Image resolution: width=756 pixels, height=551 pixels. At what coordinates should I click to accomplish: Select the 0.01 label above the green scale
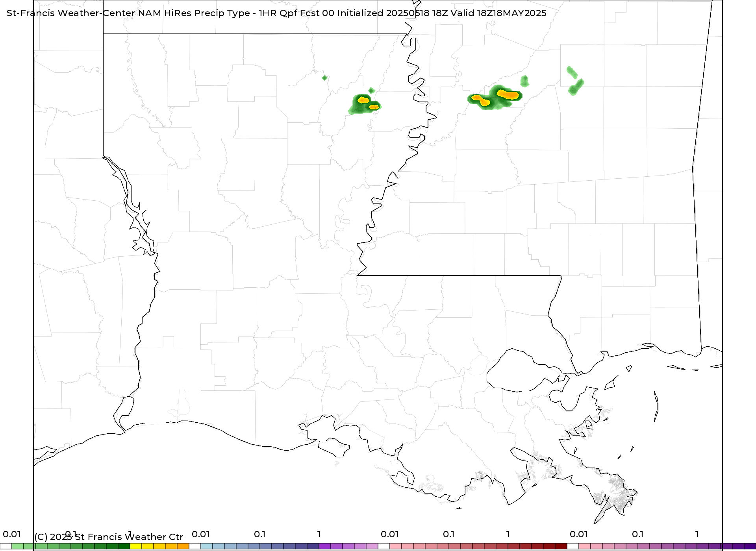(12, 534)
